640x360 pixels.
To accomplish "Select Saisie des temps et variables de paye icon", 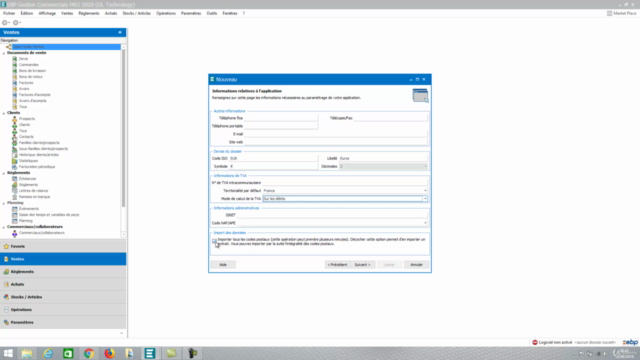I will point(15,215).
